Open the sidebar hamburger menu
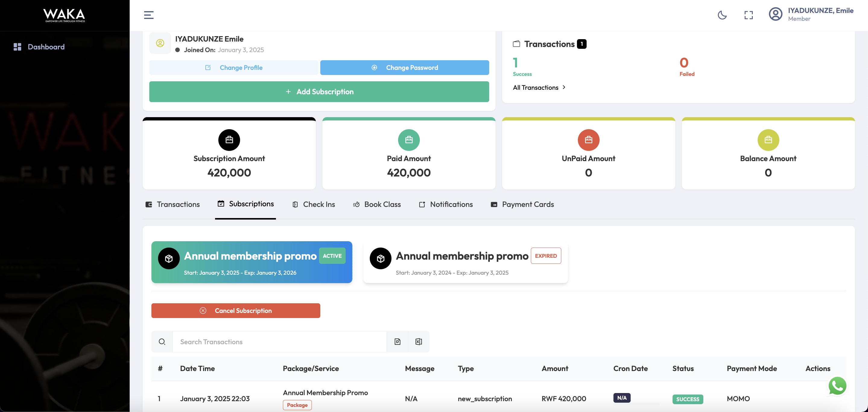Image resolution: width=868 pixels, height=412 pixels. [149, 15]
